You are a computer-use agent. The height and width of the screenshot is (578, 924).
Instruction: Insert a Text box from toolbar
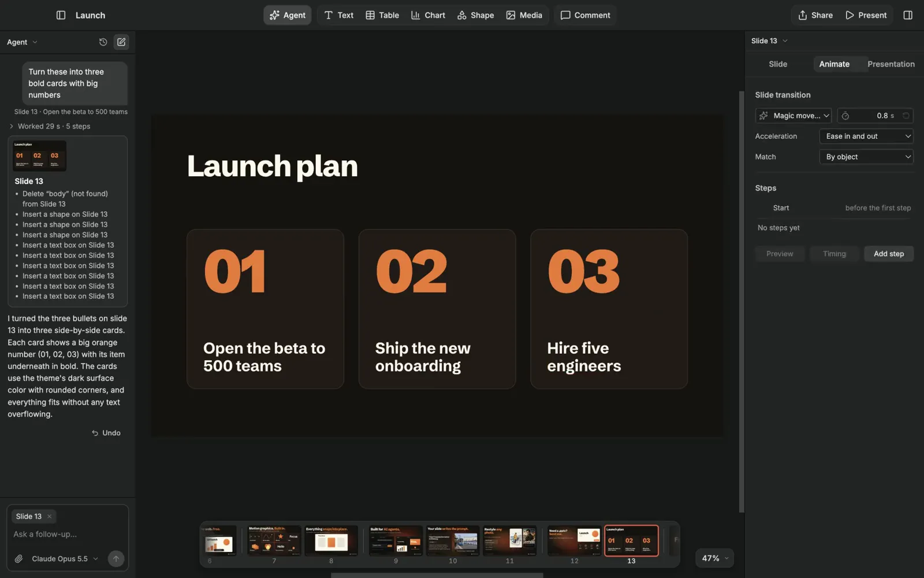pyautogui.click(x=338, y=15)
